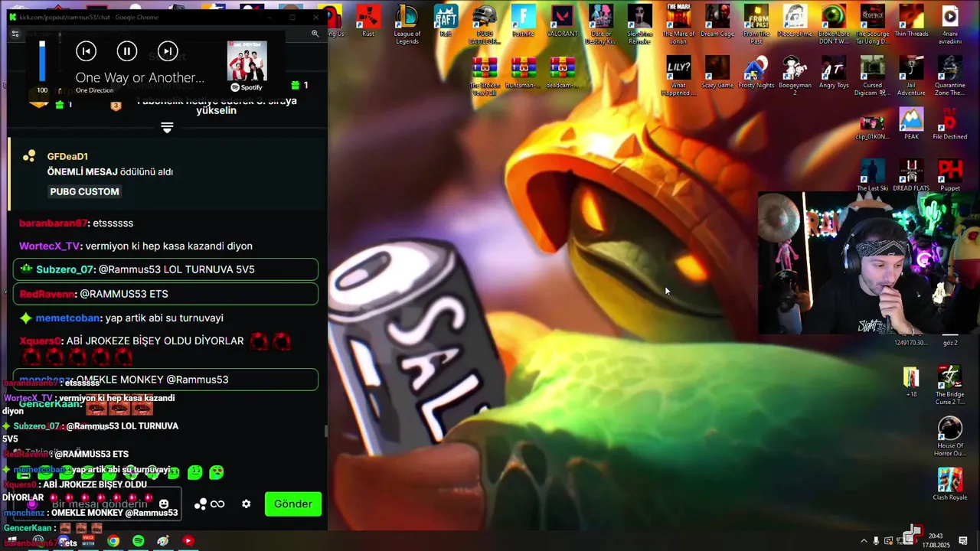The image size is (980, 551).
Task: Open the Slendrina Remake shortcut
Action: (x=639, y=24)
